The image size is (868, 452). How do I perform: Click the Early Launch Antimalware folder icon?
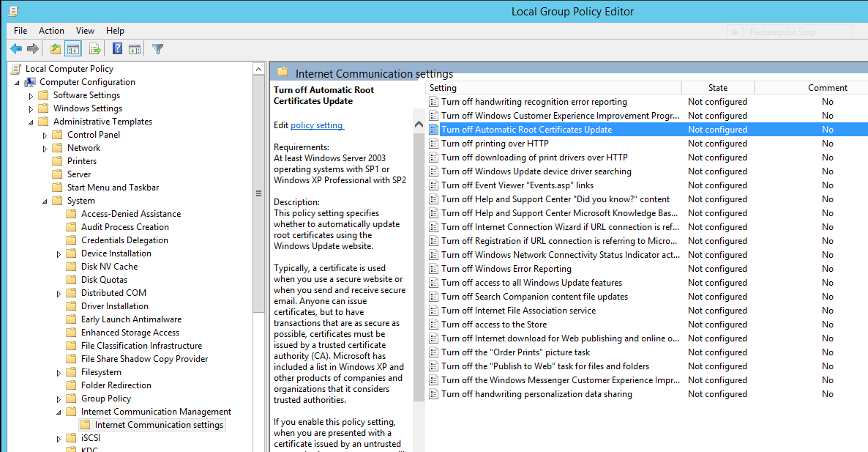coord(71,319)
